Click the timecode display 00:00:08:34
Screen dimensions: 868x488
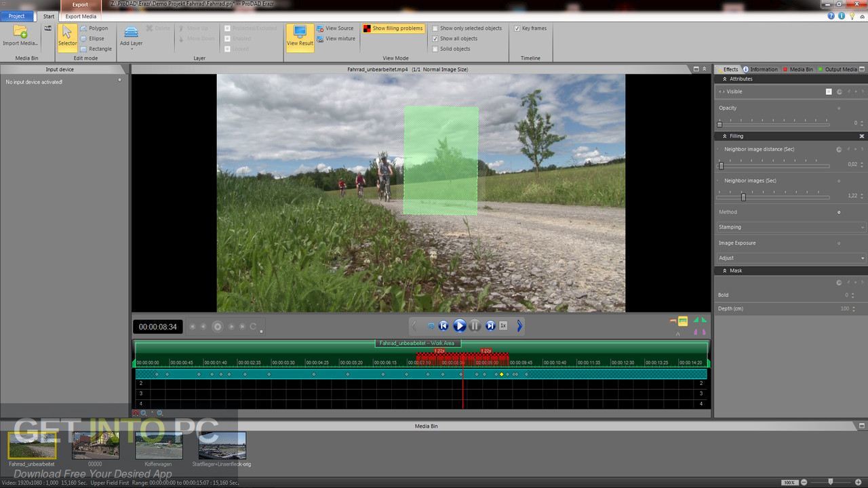point(158,327)
